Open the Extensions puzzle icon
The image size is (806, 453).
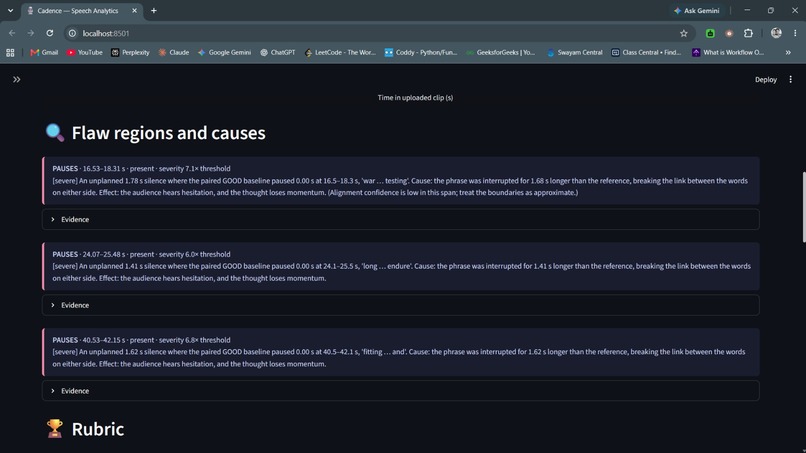[748, 33]
